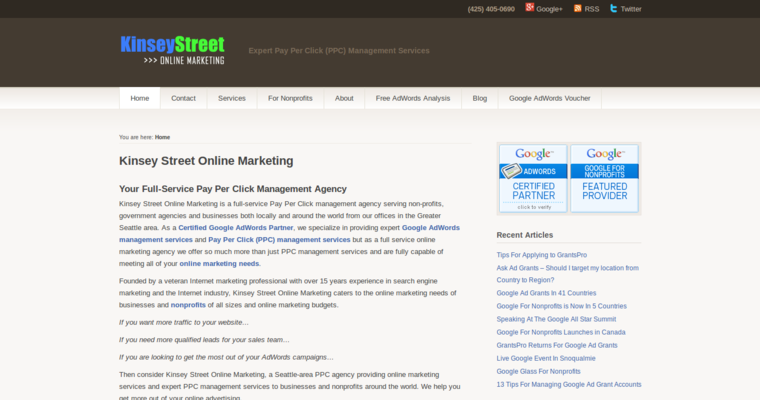Viewport: 760px width, 400px height.
Task: Click the phone number (425) 405-0690
Action: pos(491,9)
